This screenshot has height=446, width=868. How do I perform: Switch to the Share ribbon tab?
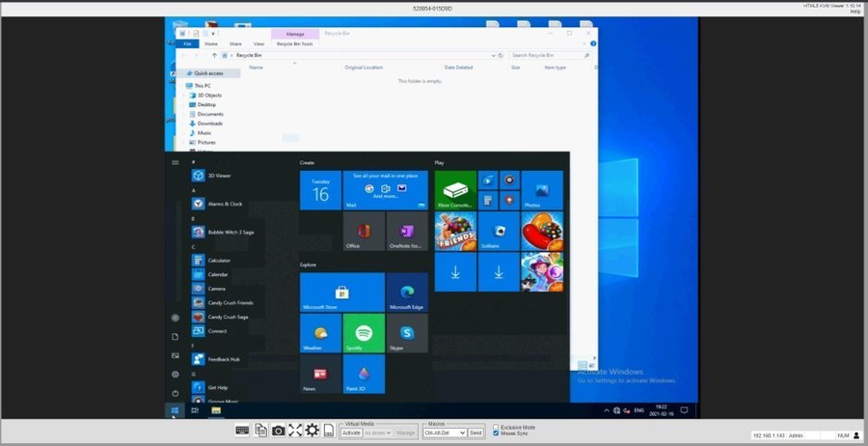click(235, 43)
